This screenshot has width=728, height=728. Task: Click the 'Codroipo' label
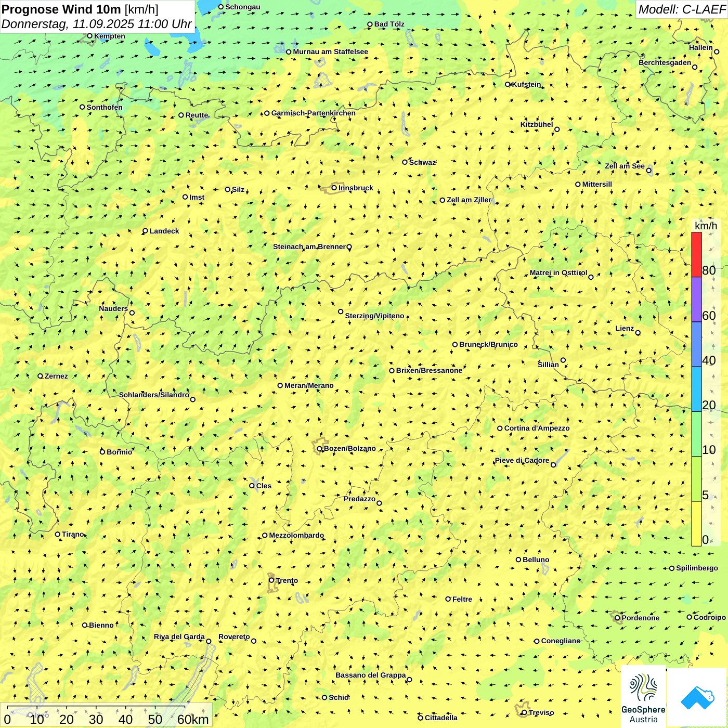pos(710,617)
